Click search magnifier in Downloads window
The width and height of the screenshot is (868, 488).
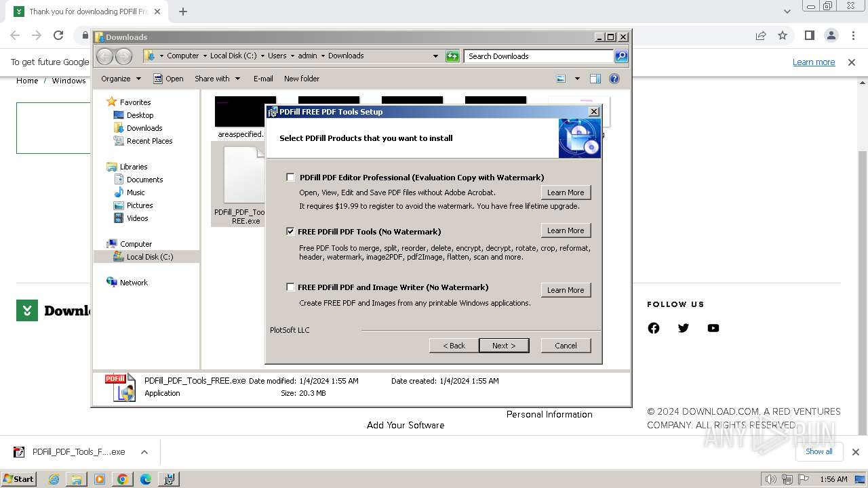pos(621,56)
